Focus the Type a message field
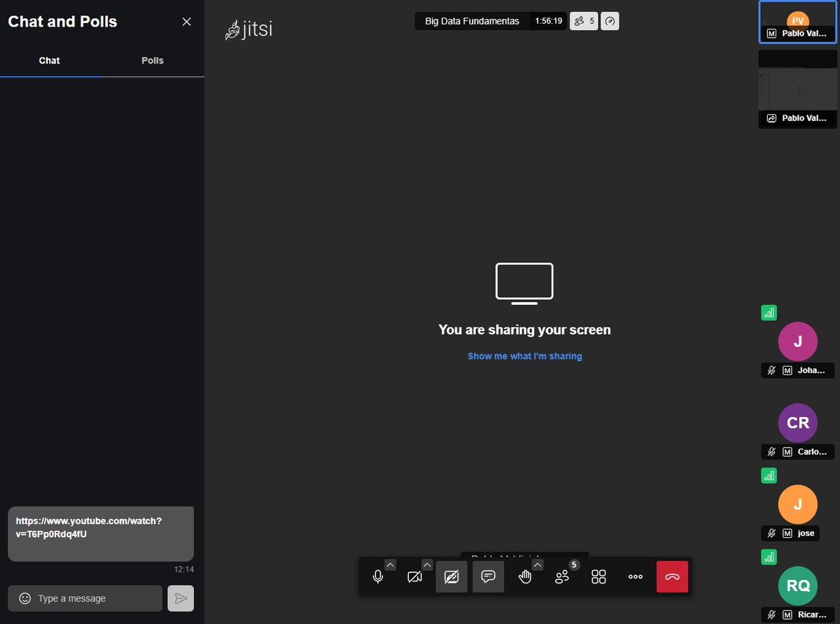840x624 pixels. 85,598
